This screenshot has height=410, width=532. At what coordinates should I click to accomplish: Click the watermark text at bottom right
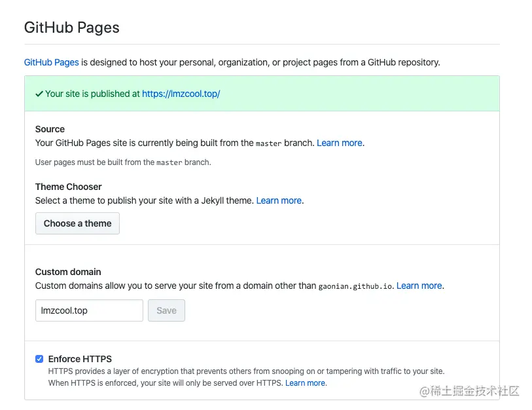[x=469, y=391]
